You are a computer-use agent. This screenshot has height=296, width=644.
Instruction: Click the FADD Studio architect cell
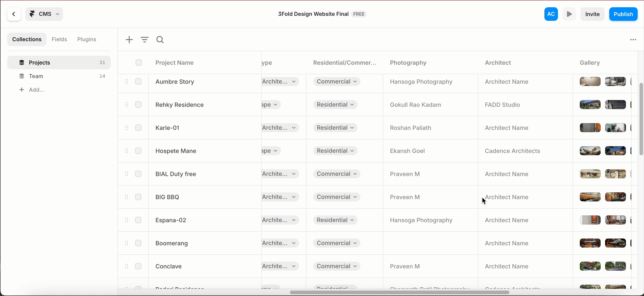click(525, 105)
